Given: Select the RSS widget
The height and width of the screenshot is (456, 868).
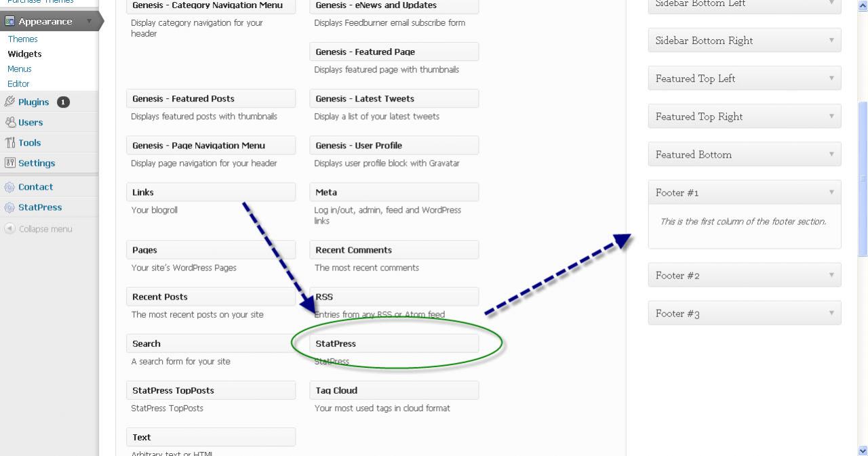Looking at the screenshot, I should [x=394, y=296].
